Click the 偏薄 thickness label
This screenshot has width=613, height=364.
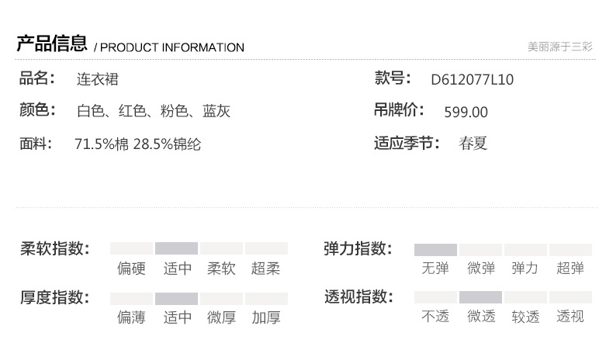[131, 317]
